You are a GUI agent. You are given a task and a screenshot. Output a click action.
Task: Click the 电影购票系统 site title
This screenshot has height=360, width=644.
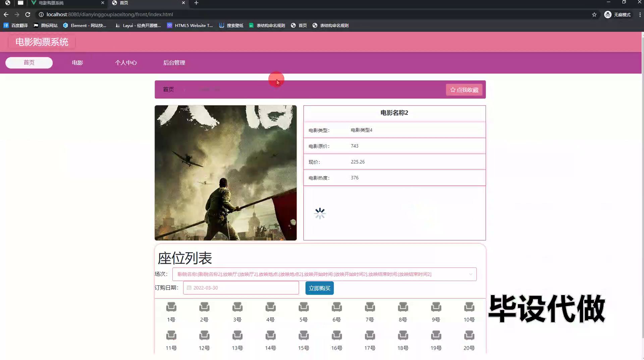[x=42, y=42]
